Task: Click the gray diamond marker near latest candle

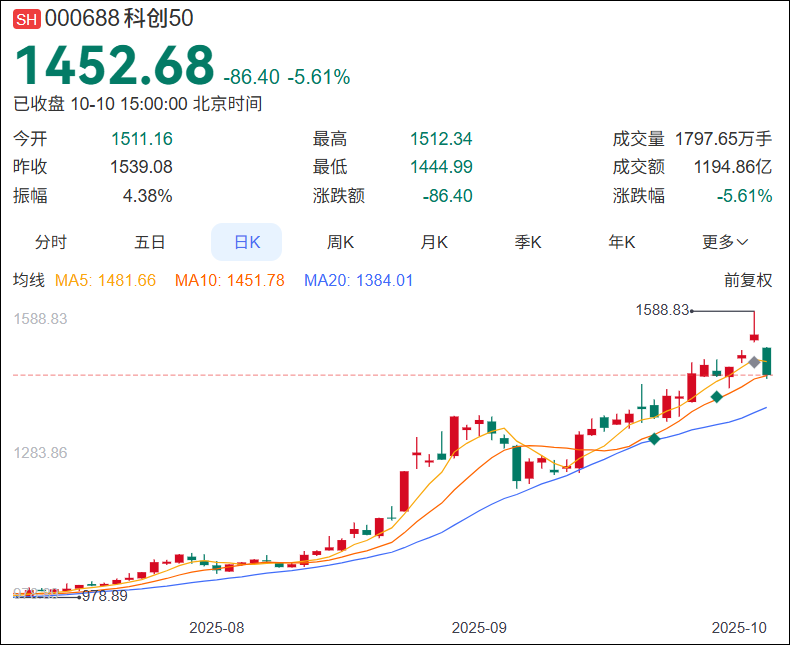Action: tap(754, 362)
